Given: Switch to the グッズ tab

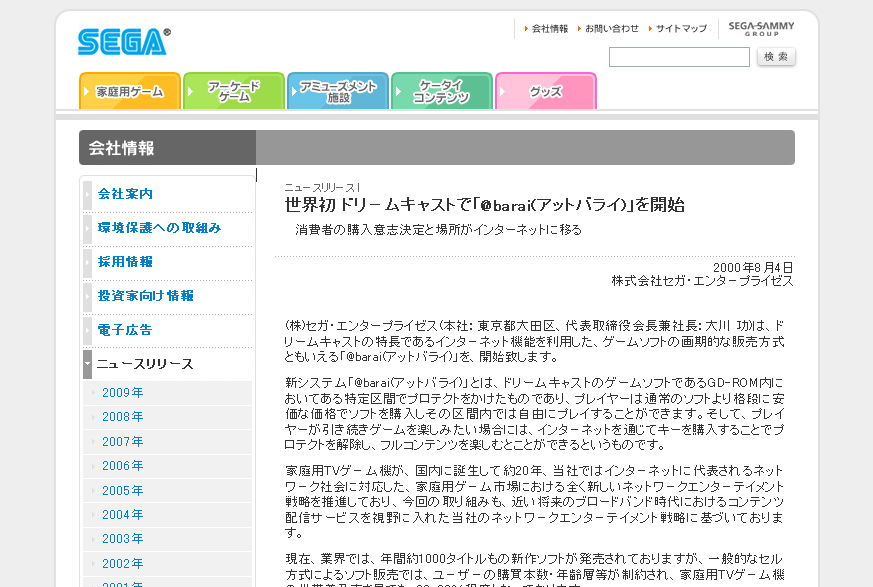Looking at the screenshot, I should coord(546,91).
